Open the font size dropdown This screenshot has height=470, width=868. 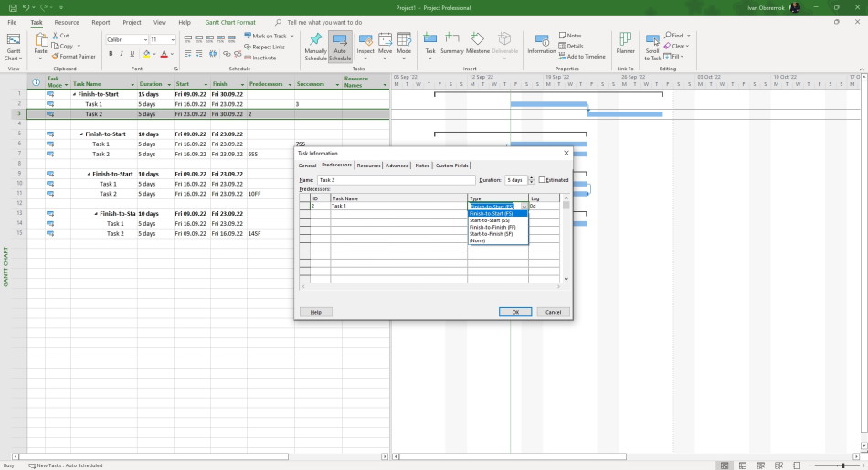point(173,40)
